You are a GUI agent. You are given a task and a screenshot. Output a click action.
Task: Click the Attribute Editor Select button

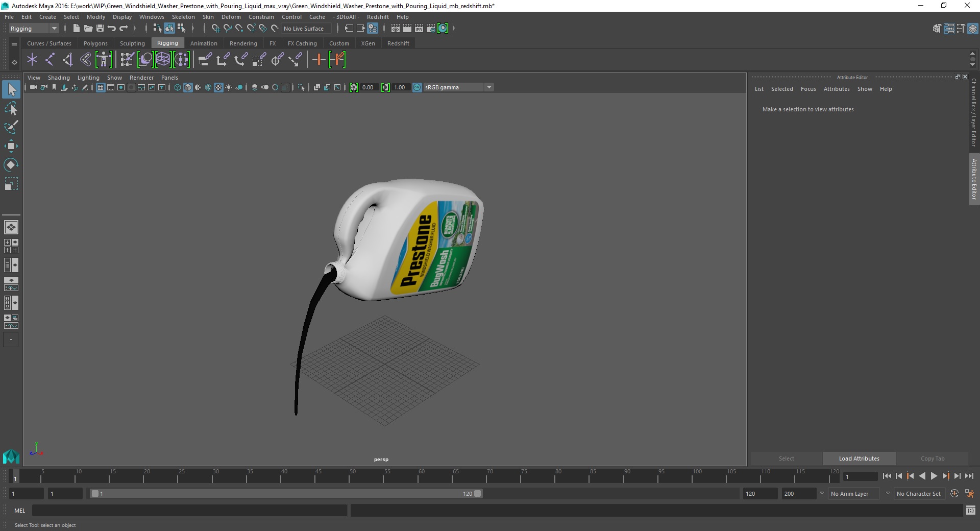point(786,458)
